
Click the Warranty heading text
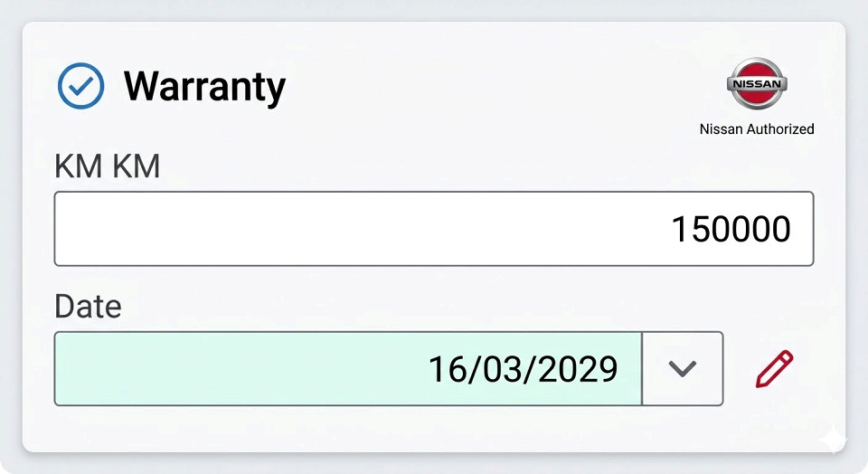pos(205,87)
